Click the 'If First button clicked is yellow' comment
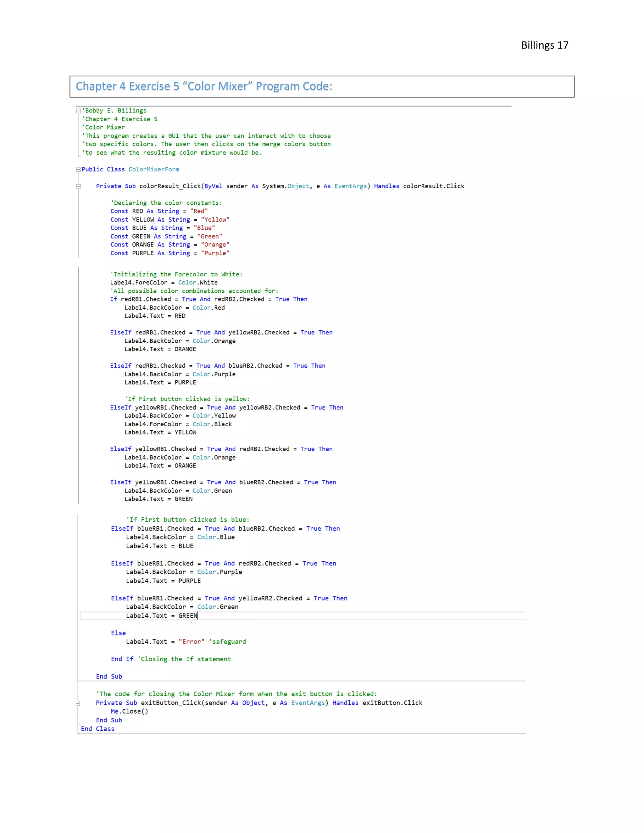 point(187,399)
